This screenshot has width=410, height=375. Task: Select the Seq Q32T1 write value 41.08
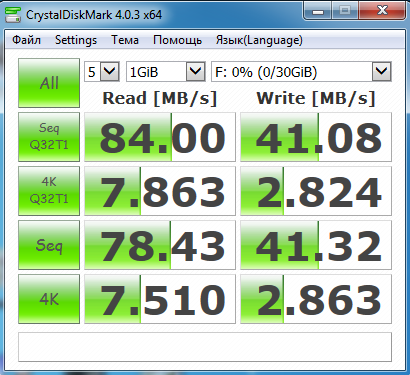[316, 137]
